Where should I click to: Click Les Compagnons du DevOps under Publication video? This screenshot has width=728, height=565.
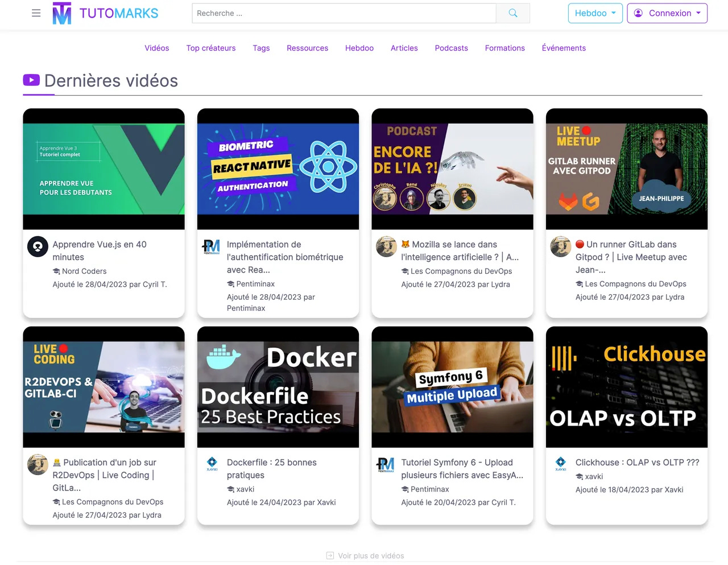point(113,501)
